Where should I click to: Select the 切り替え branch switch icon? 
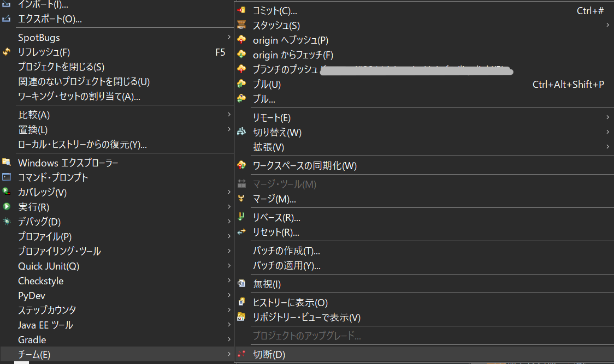(241, 132)
